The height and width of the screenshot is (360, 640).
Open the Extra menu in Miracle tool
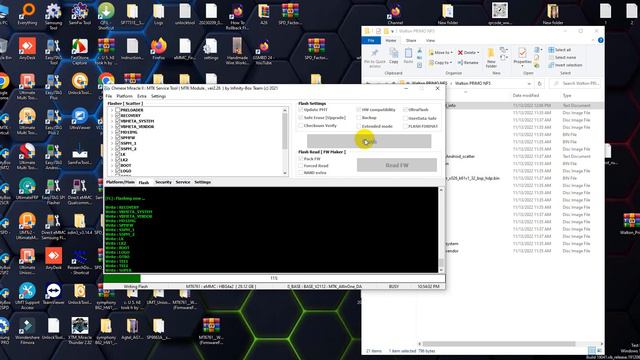click(142, 96)
